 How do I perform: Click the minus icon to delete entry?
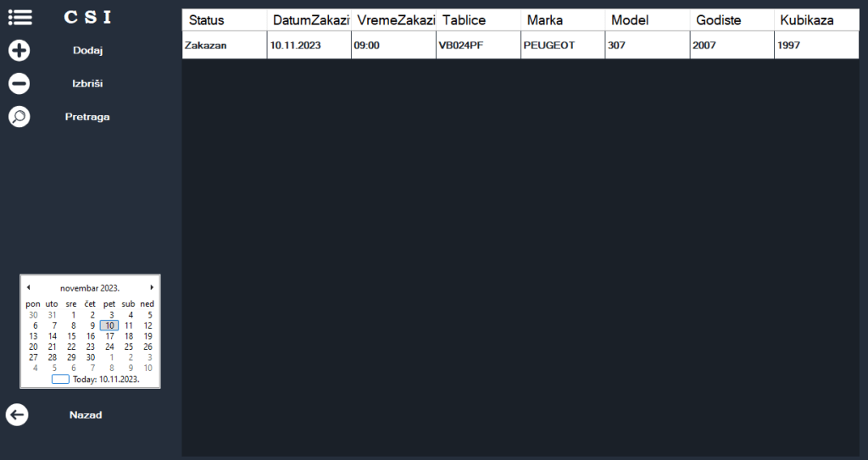pyautogui.click(x=19, y=84)
